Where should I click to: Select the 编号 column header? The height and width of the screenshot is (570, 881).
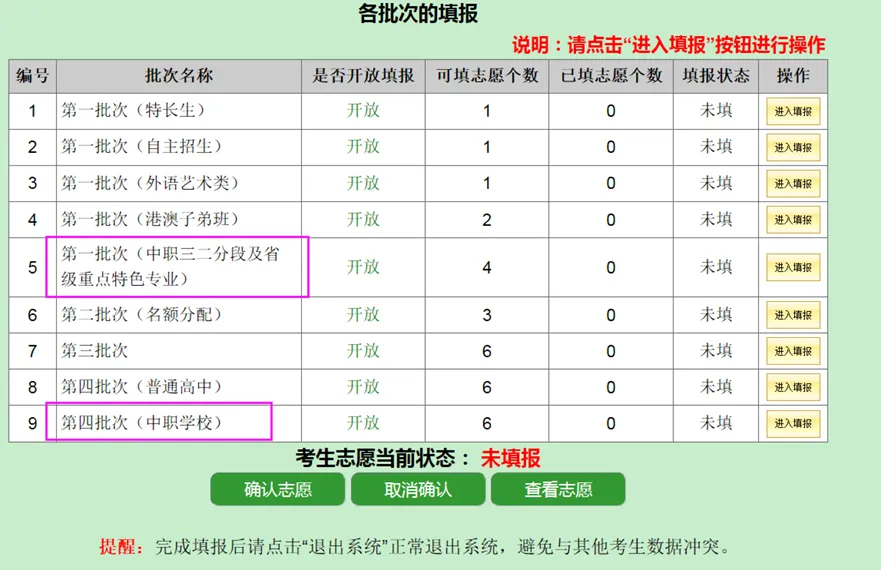33,76
